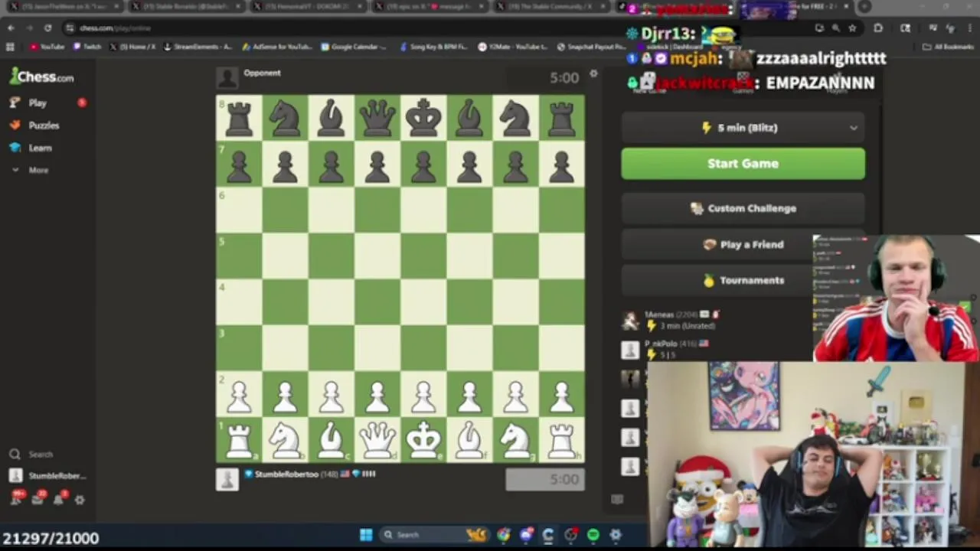Click the Custom Challenge button
The width and height of the screenshot is (980, 551).
(743, 208)
